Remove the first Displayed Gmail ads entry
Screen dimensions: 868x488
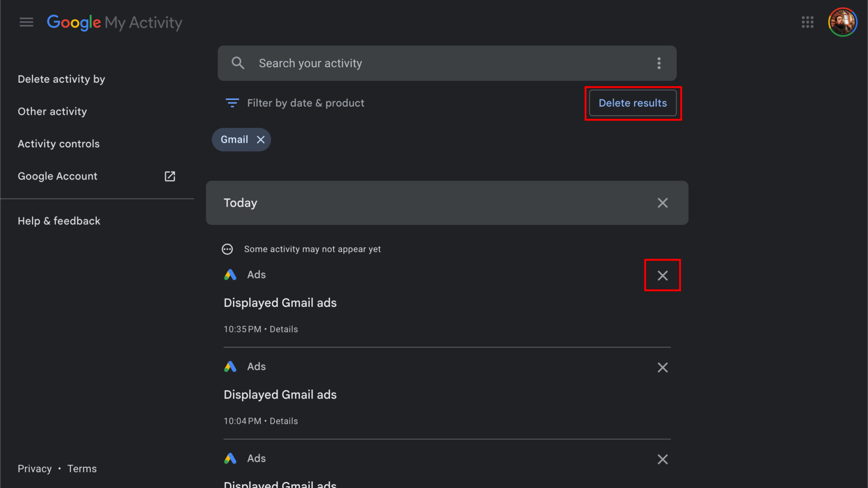pos(662,275)
